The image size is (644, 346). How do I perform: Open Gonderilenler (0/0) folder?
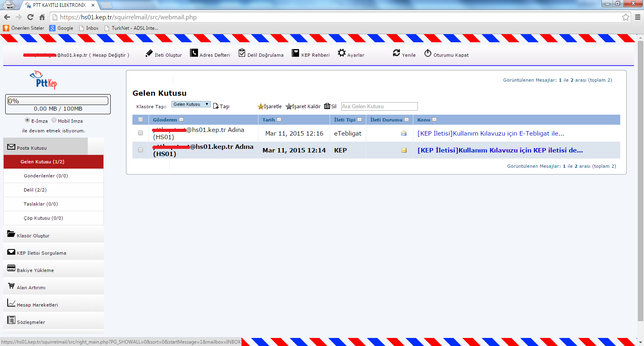(54, 176)
